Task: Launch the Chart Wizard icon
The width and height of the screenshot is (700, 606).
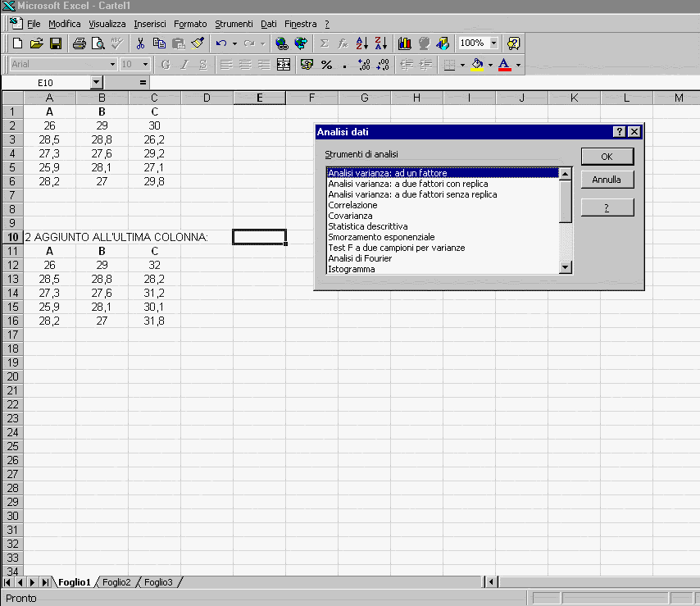Action: point(405,43)
